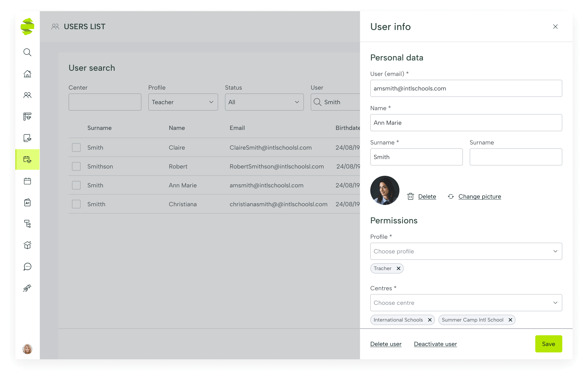Open the chat messages icon in sidebar

coord(27,266)
